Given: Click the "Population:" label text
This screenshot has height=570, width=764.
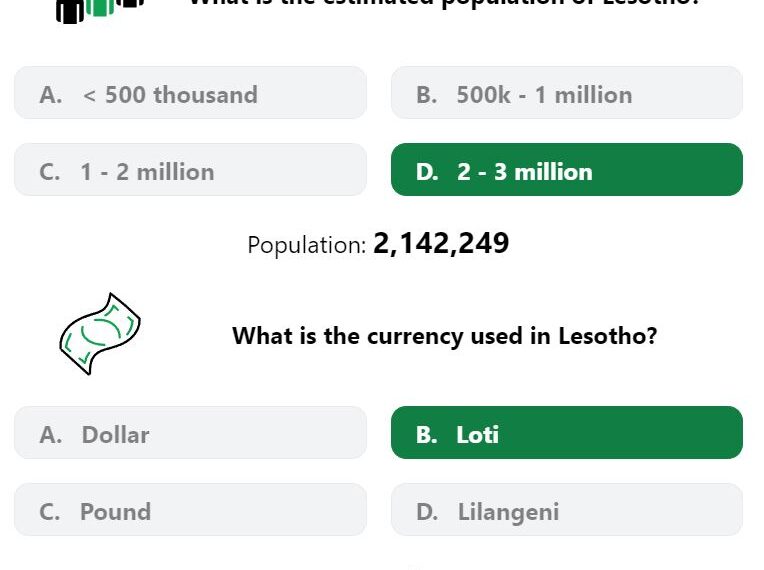Looking at the screenshot, I should pyautogui.click(x=306, y=245).
